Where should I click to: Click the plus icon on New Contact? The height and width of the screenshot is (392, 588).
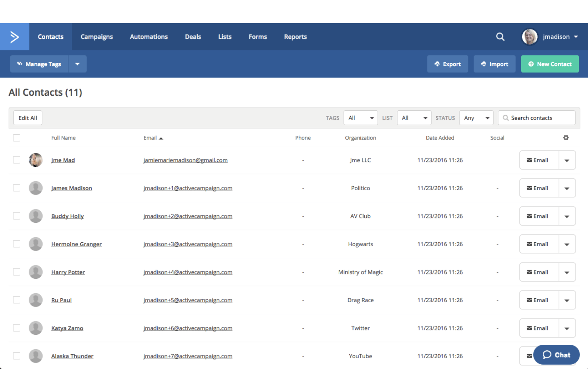[x=531, y=64]
